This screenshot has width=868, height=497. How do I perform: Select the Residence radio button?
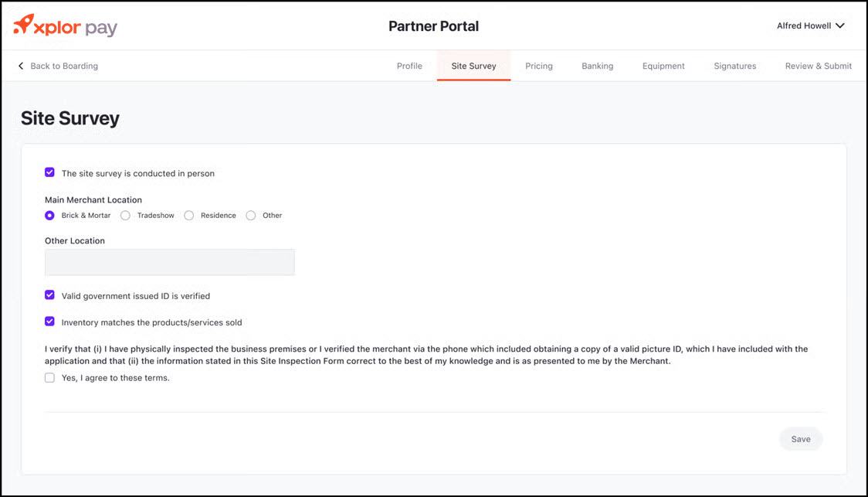[189, 216]
